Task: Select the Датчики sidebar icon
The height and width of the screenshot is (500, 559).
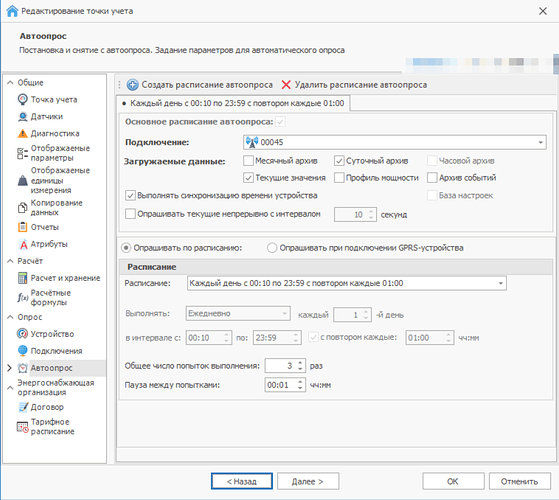Action: pyautogui.click(x=22, y=117)
